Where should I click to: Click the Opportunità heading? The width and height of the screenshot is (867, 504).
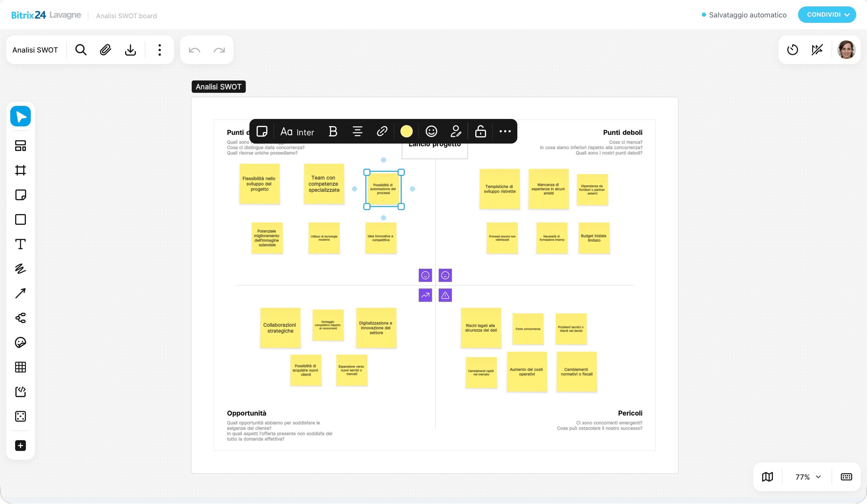tap(246, 413)
